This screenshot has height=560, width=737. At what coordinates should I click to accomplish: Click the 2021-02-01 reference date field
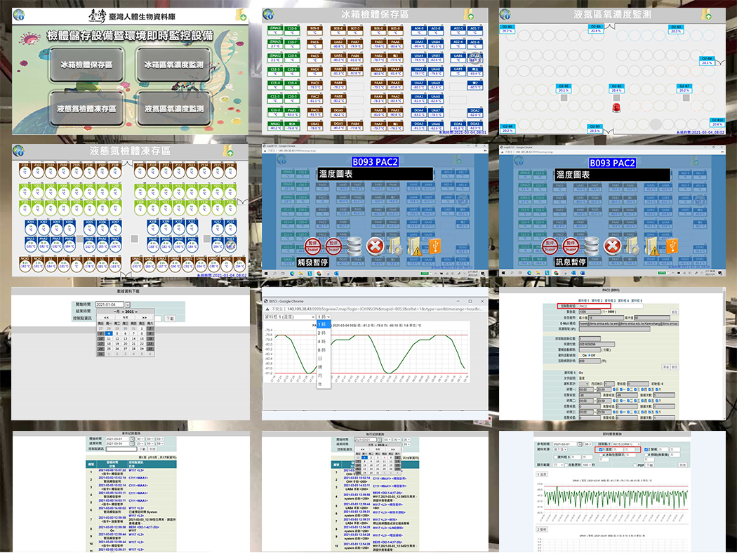tap(565, 444)
